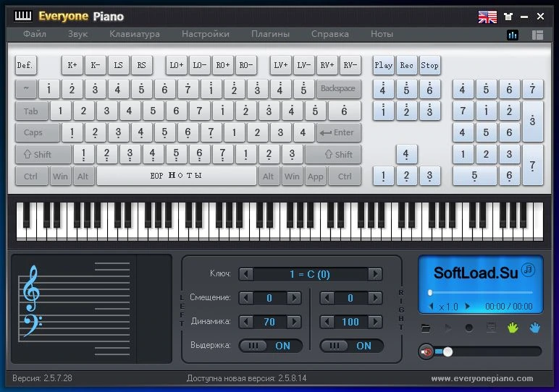The height and width of the screenshot is (392, 559).
Task: Click the Tab key on virtual keyboard
Action: pyautogui.click(x=31, y=111)
